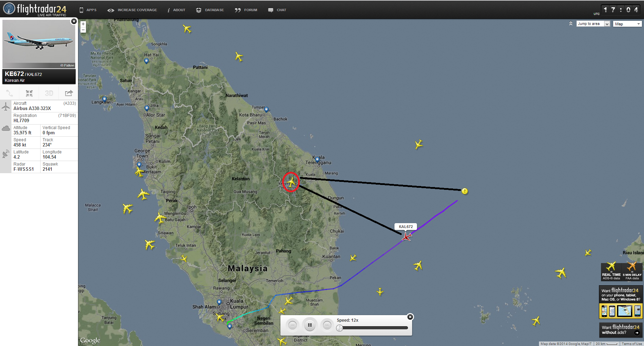Open the ABOUT menu
This screenshot has width=644, height=346.
click(176, 10)
